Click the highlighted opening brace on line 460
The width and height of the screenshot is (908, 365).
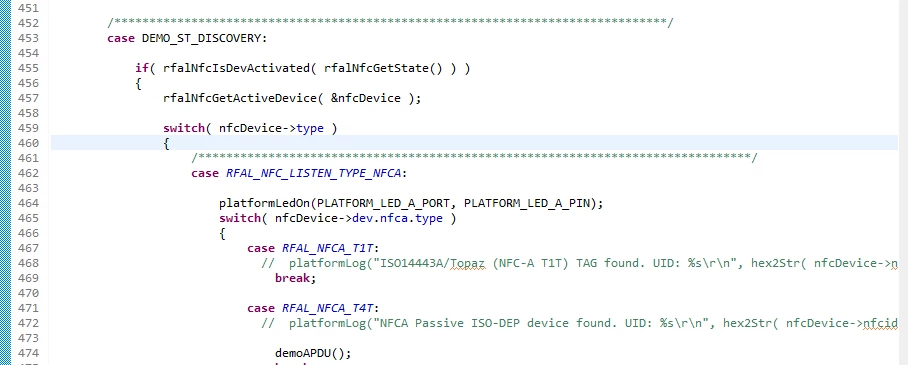166,143
